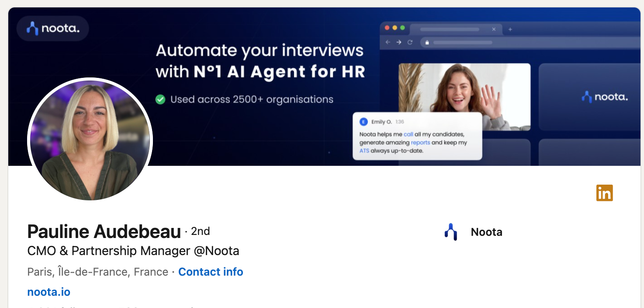The width and height of the screenshot is (644, 308).
Task: Click the Noota company logo beside Noota
Action: 450,232
